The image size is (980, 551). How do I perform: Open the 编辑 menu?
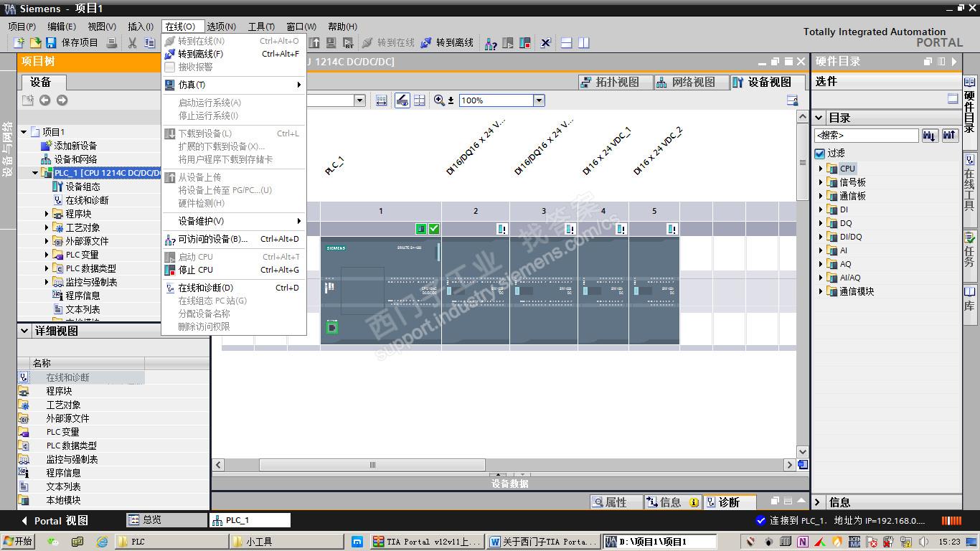pos(62,27)
